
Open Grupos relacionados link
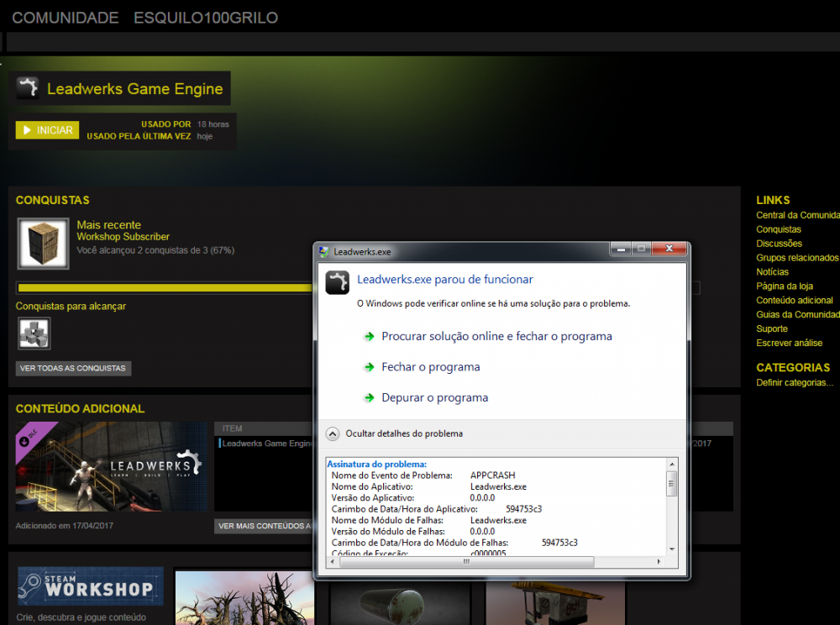tap(797, 258)
